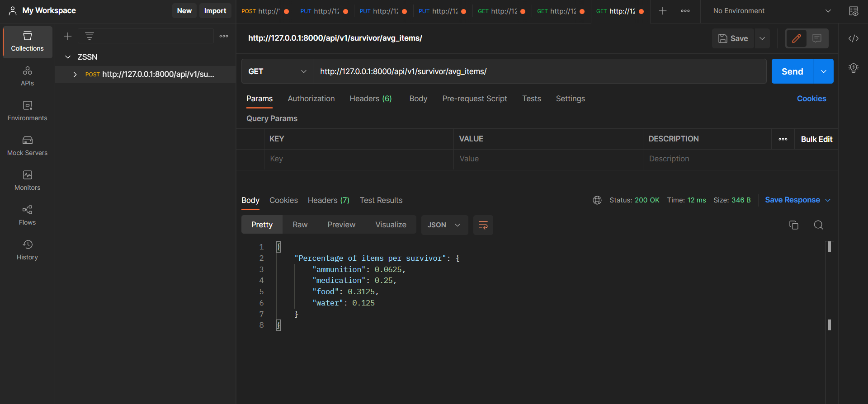Switch to comment mode icon

coord(817,38)
